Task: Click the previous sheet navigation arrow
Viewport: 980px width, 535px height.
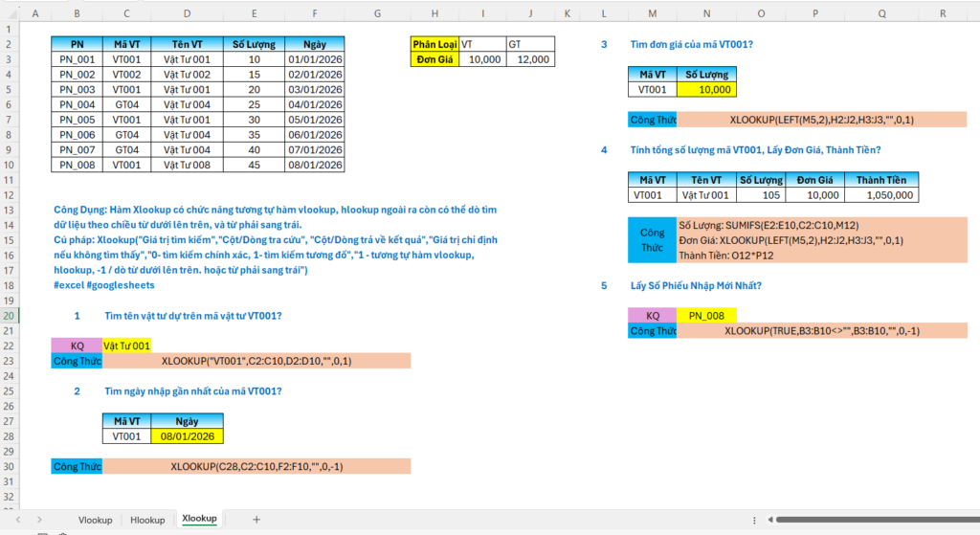Action: coord(18,520)
